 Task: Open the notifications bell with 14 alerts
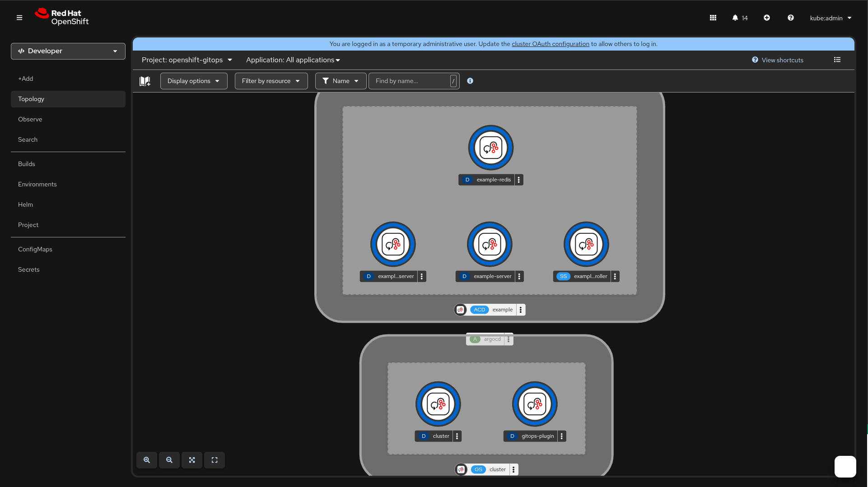click(x=740, y=18)
